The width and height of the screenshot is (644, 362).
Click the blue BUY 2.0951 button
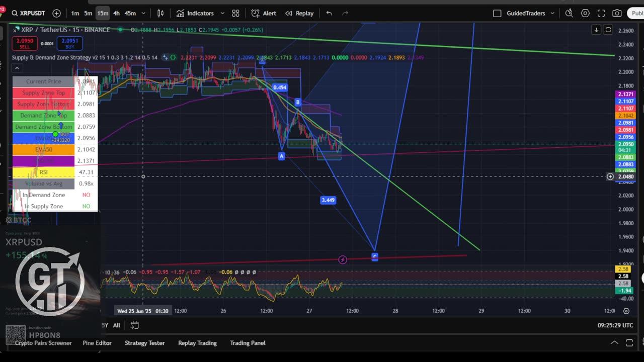tap(69, 43)
